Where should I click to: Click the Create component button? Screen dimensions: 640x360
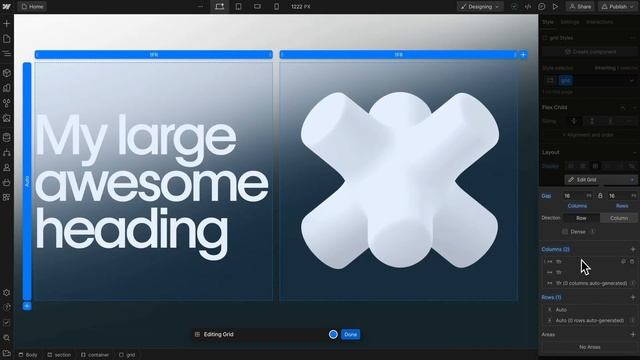590,52
